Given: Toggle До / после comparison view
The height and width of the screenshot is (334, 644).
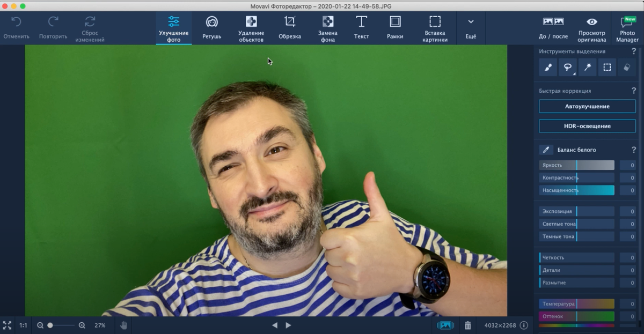Looking at the screenshot, I should point(553,28).
